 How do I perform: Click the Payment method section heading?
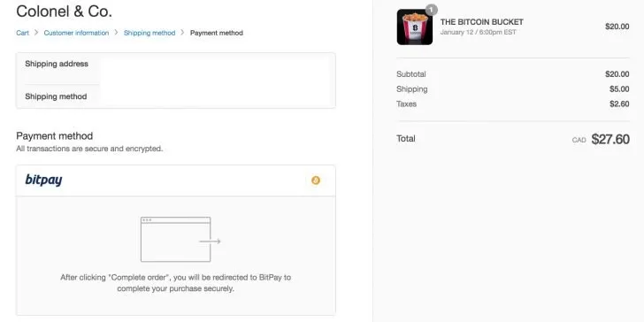[x=55, y=136]
